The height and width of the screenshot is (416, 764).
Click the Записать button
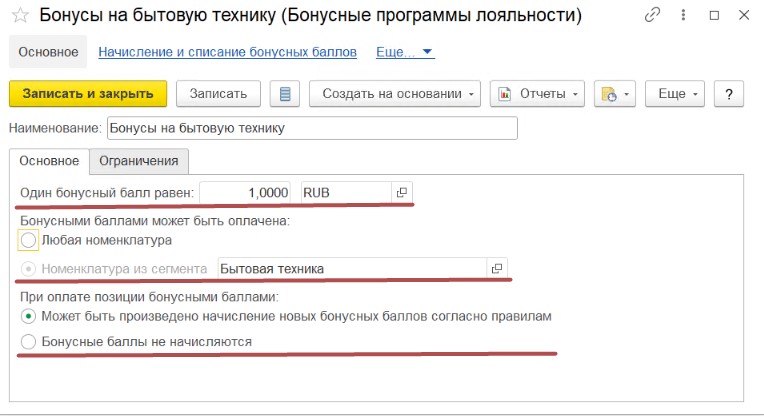tap(218, 94)
